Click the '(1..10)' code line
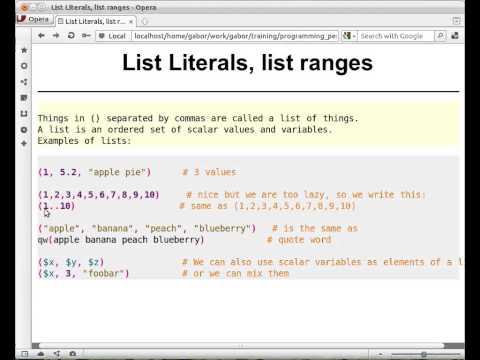 [x=57, y=206]
